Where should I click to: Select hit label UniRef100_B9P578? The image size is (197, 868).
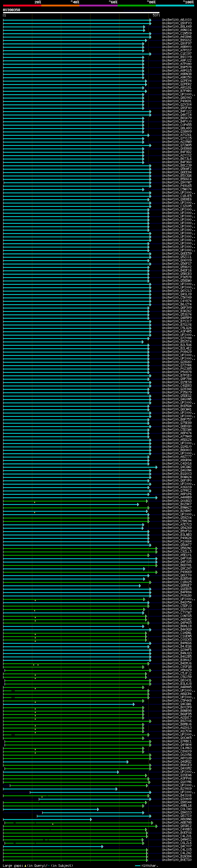point(177,67)
